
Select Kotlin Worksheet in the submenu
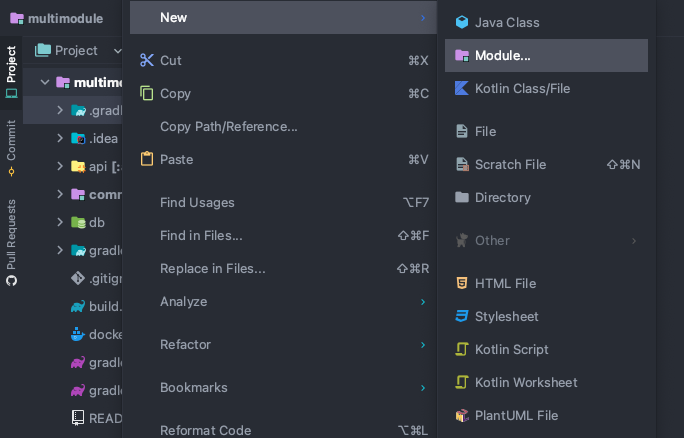pos(546,382)
